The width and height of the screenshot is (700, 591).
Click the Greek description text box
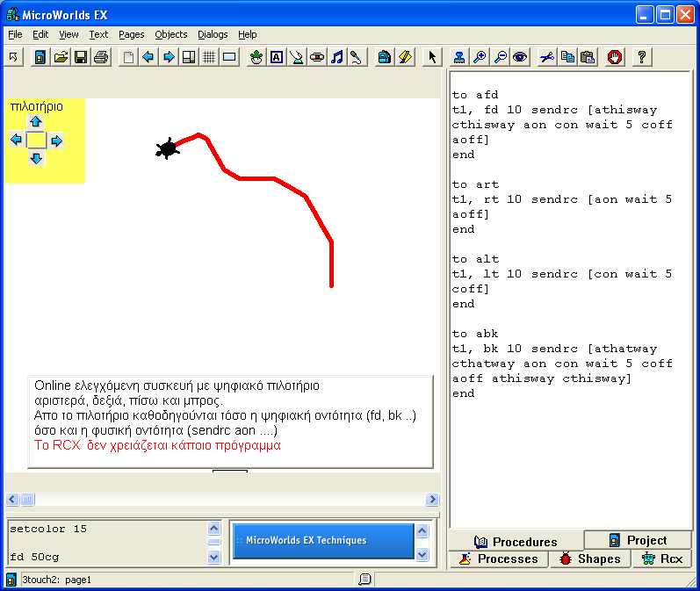[x=230, y=422]
